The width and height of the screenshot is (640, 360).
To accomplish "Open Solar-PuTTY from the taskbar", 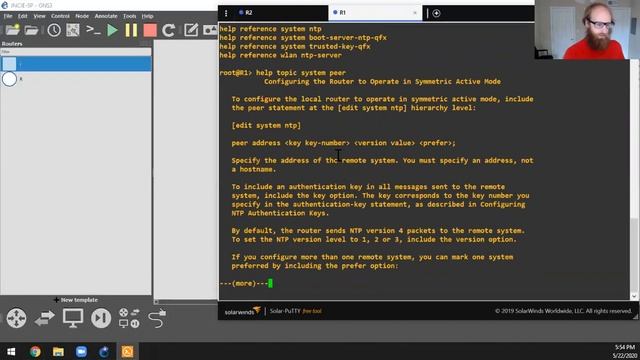I will click(127, 351).
